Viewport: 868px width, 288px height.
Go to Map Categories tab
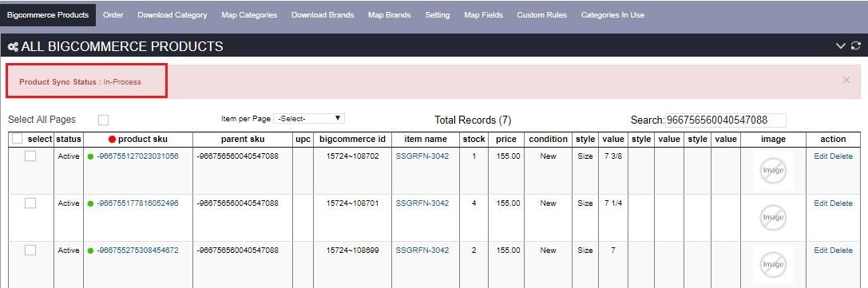[x=249, y=15]
